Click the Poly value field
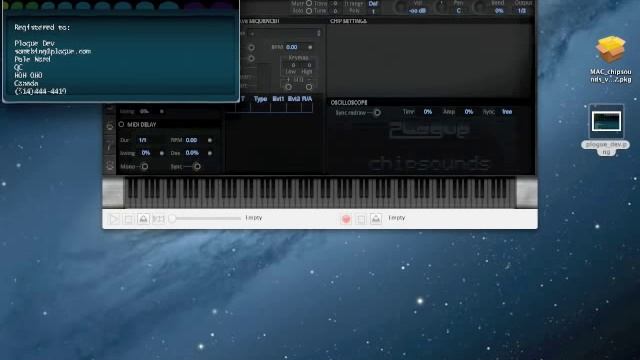The image size is (640, 360). coord(373,11)
